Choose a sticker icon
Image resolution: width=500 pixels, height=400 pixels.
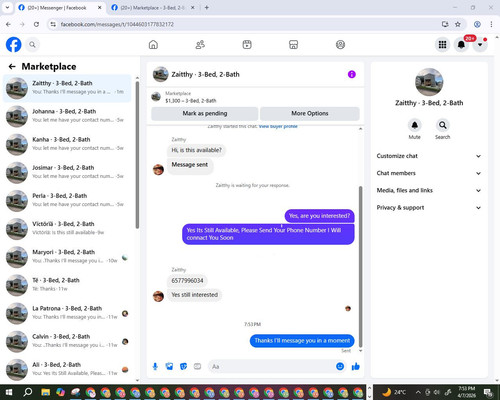(x=183, y=367)
